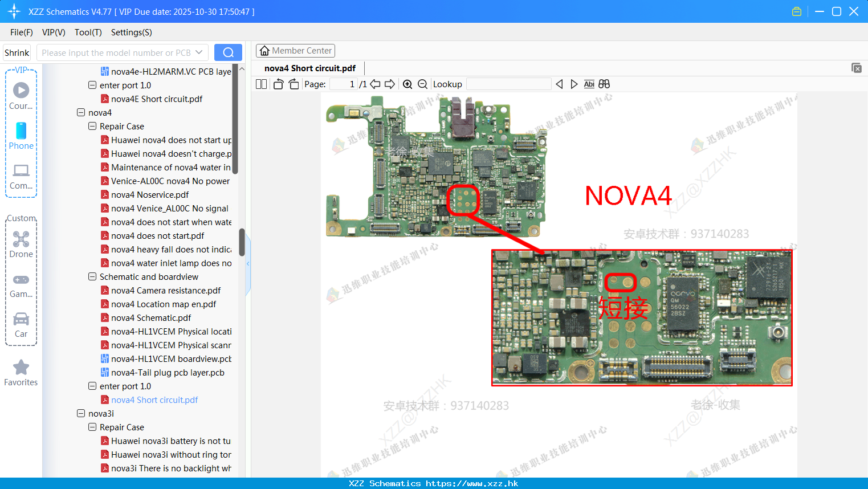This screenshot has width=868, height=489.
Task: Open Venice-AL00C nova4 No power file
Action: point(170,181)
